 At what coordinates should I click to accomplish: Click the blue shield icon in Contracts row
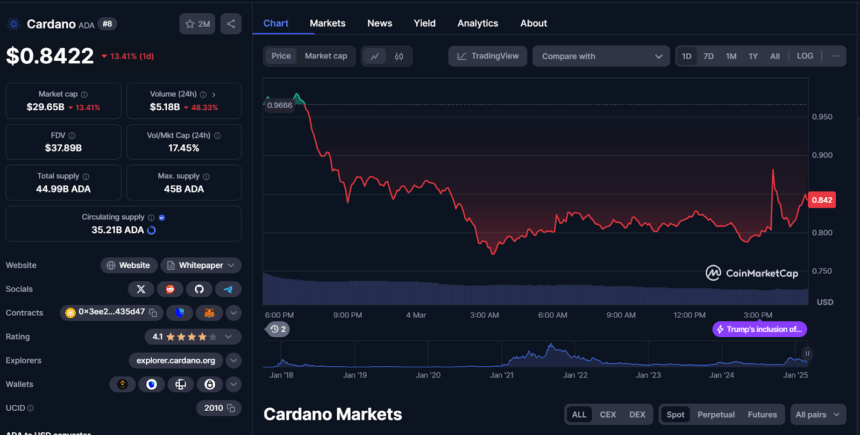pyautogui.click(x=180, y=313)
